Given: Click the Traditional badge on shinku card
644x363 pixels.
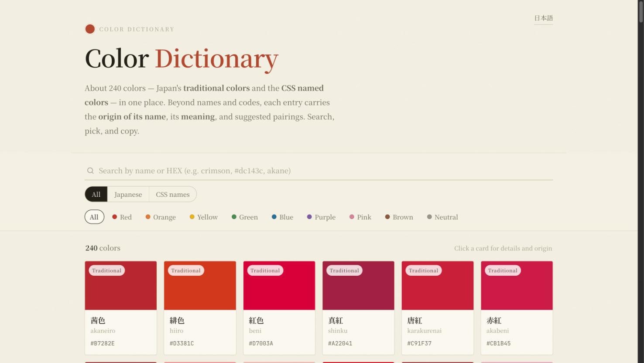Looking at the screenshot, I should pos(344,271).
